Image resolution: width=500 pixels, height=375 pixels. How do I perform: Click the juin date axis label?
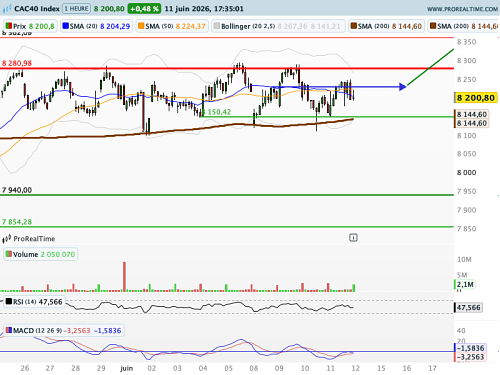tap(126, 368)
